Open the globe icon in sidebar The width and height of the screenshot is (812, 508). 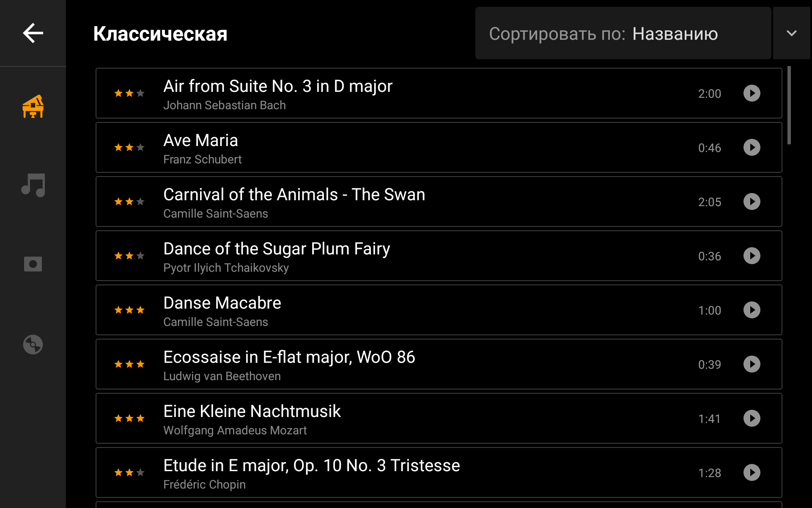tap(33, 344)
